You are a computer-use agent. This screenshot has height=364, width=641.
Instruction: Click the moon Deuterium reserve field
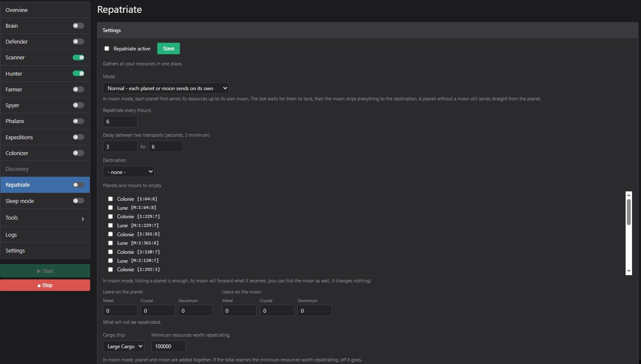[315, 311]
